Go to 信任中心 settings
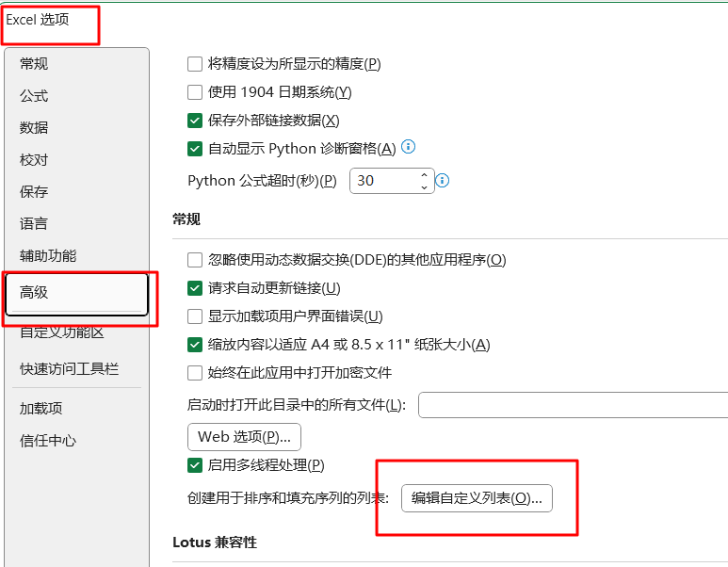The width and height of the screenshot is (728, 567). (48, 440)
